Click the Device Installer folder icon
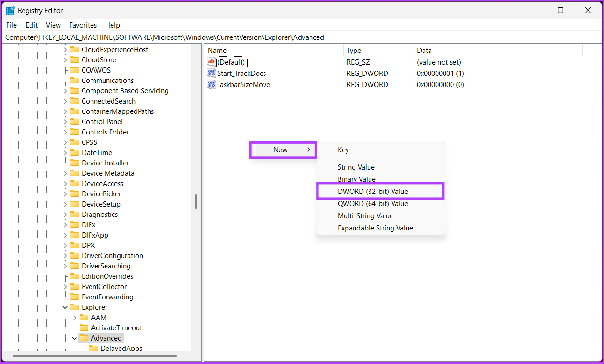The height and width of the screenshot is (364, 604). 74,163
